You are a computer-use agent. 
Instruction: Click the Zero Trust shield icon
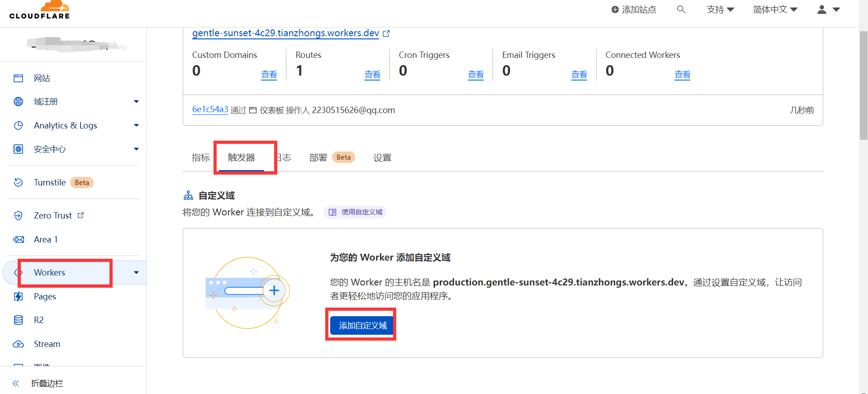(x=18, y=215)
